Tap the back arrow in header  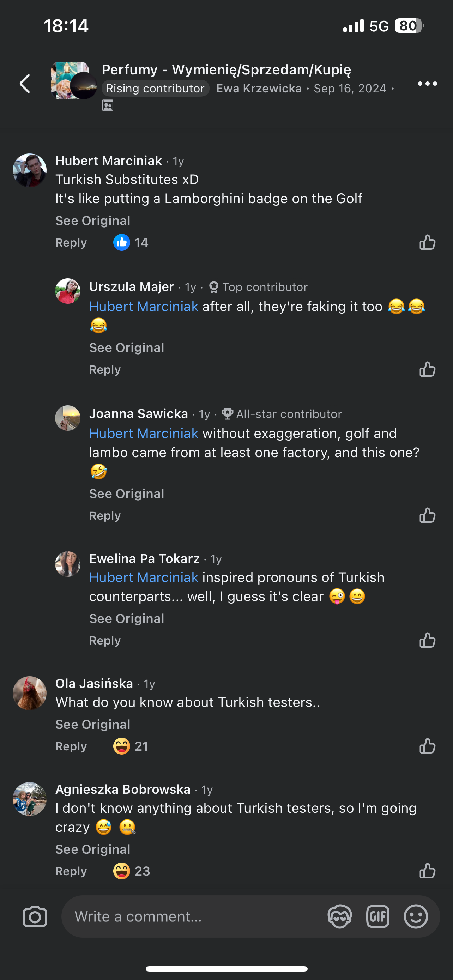pos(25,84)
